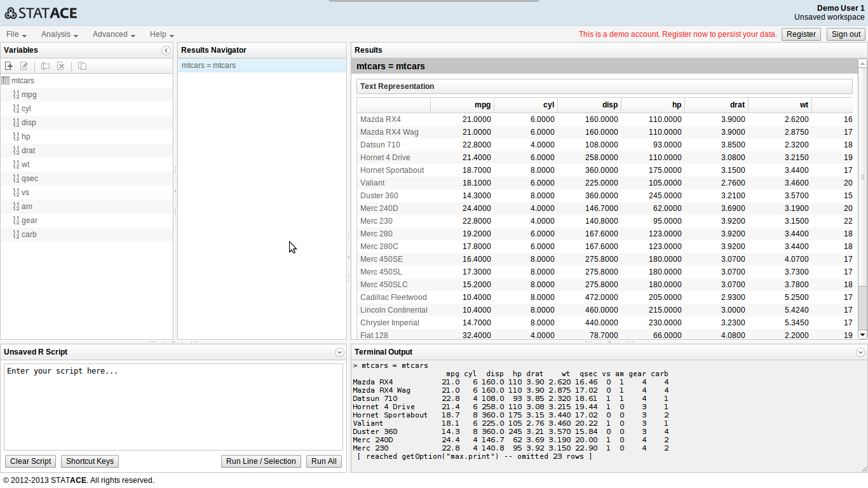Click the add new variable icon

point(9,66)
